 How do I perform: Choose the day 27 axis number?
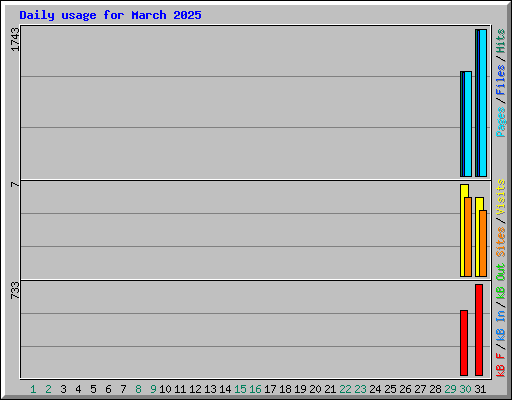pyautogui.click(x=420, y=389)
